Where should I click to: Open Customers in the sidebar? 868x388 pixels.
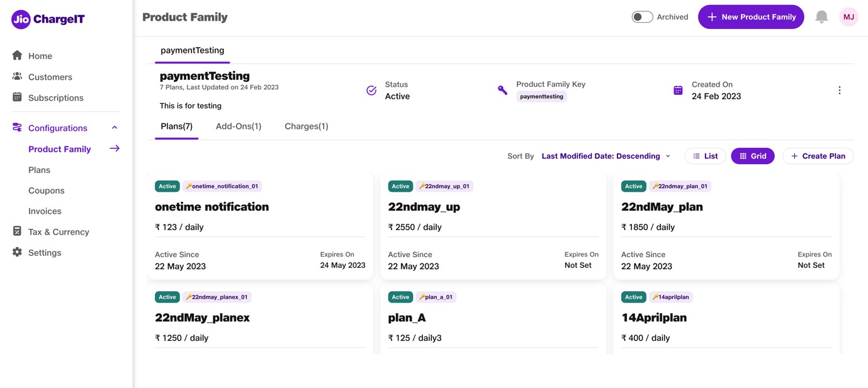(50, 77)
